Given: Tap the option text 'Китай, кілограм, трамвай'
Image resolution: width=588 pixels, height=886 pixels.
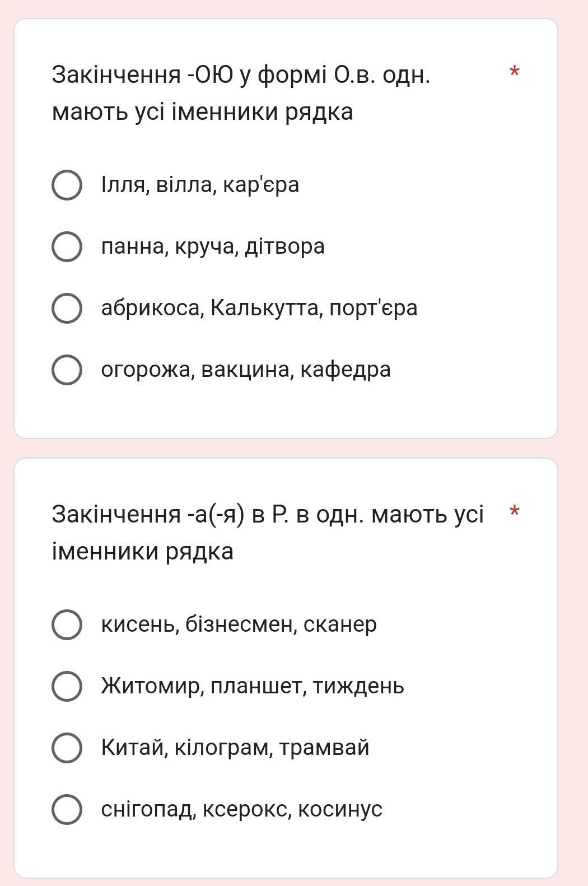Looking at the screenshot, I should (x=235, y=748).
